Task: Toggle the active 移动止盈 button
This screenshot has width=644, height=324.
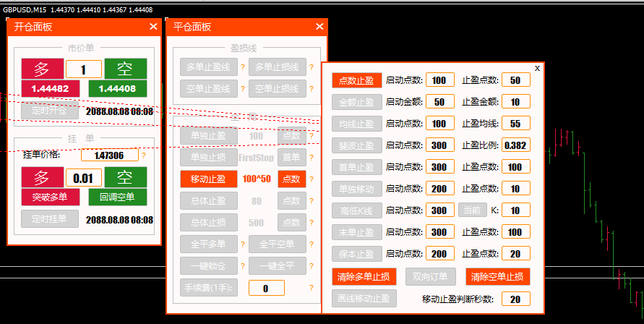Action: (x=209, y=179)
